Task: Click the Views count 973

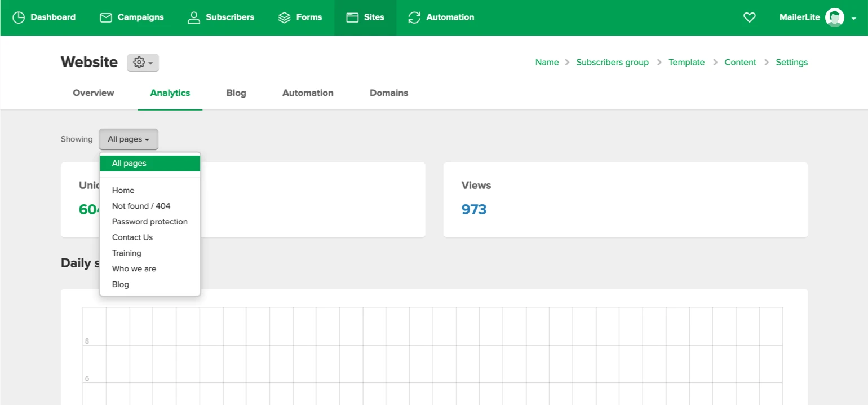Action: coord(474,209)
